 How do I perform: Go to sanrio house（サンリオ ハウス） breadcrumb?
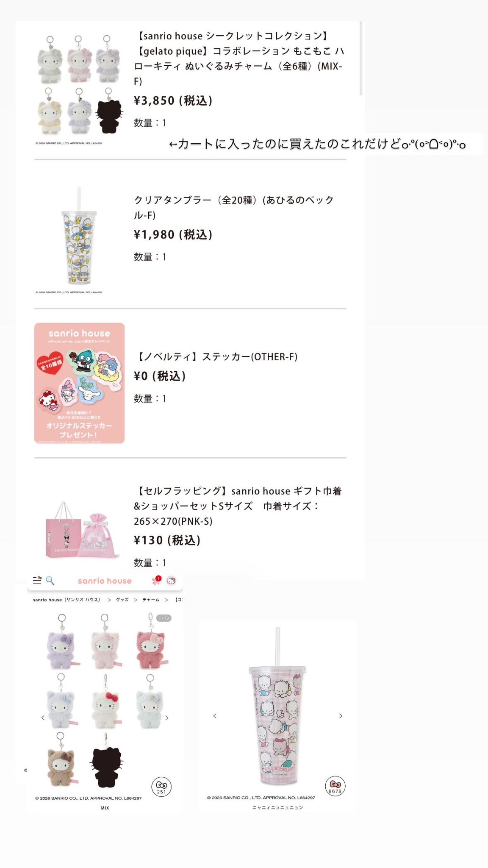(x=67, y=600)
